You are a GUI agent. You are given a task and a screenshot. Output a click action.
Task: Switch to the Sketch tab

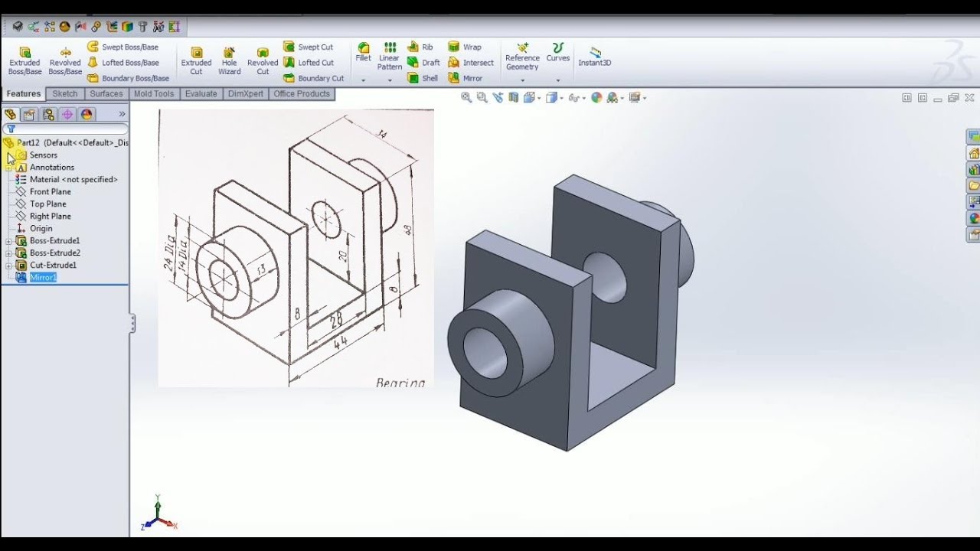point(65,94)
